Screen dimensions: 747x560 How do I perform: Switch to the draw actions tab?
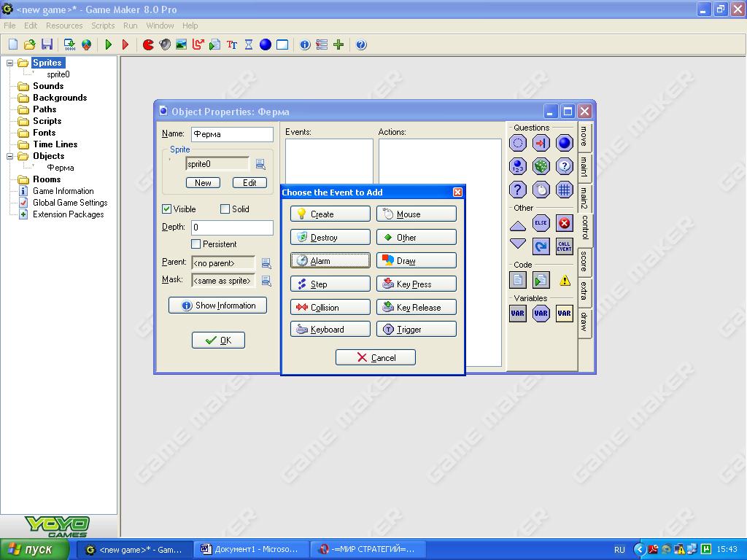(584, 322)
